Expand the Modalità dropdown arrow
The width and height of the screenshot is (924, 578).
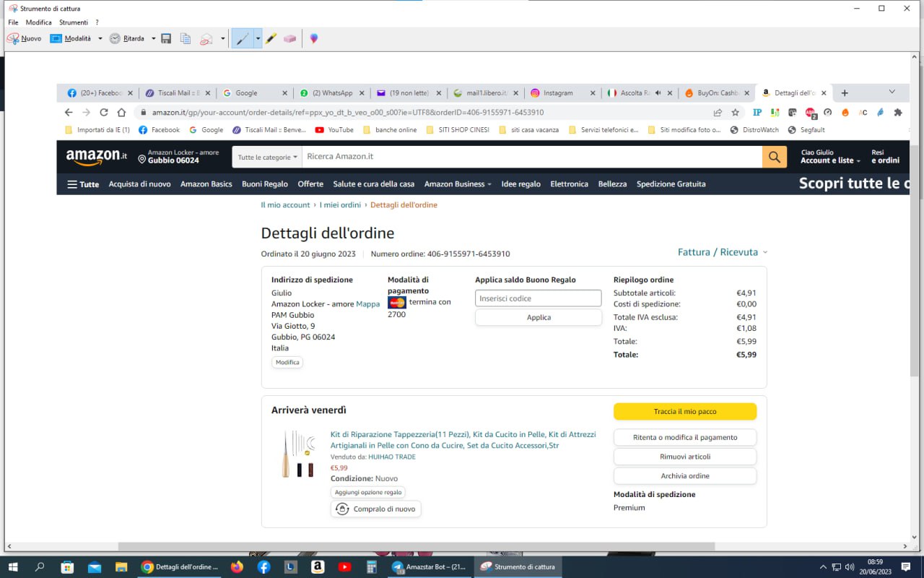pos(100,39)
